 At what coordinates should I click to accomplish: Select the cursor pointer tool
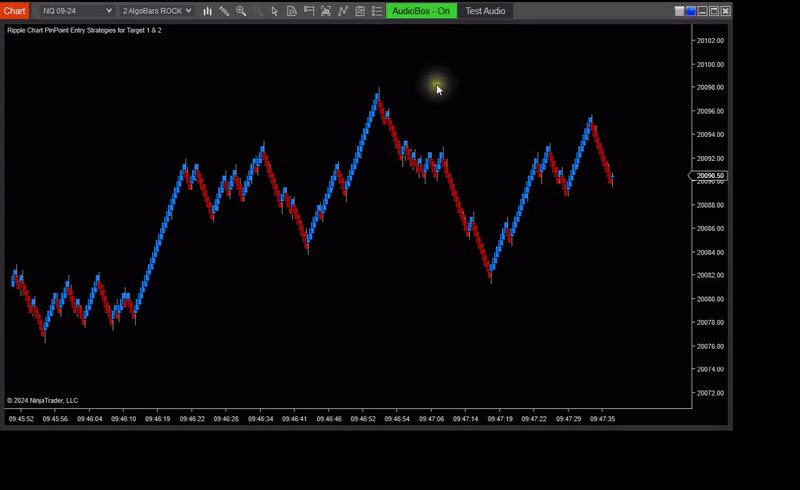pyautogui.click(x=275, y=11)
